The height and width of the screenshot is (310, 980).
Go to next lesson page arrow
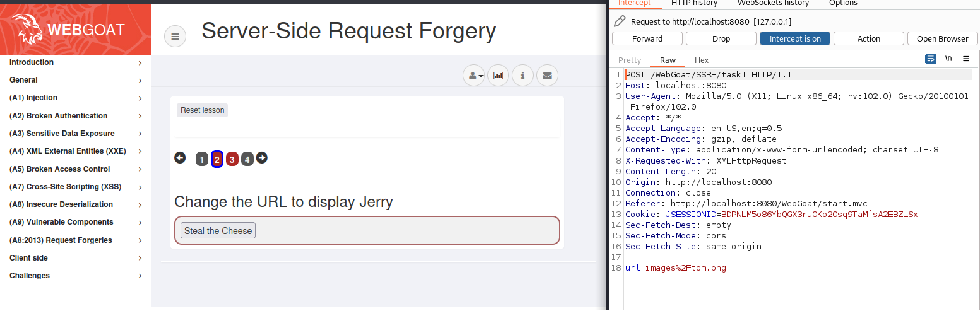262,158
